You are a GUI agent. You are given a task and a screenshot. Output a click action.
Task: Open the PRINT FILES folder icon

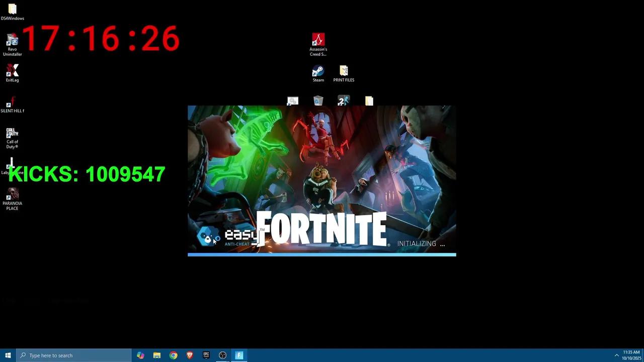click(x=344, y=73)
